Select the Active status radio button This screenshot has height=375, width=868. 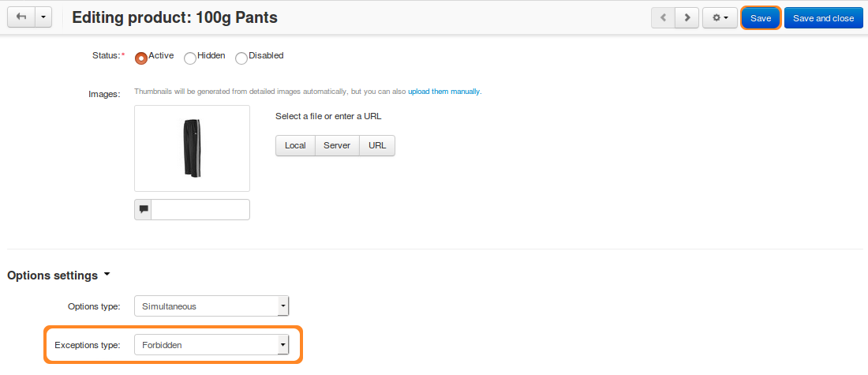(x=141, y=58)
